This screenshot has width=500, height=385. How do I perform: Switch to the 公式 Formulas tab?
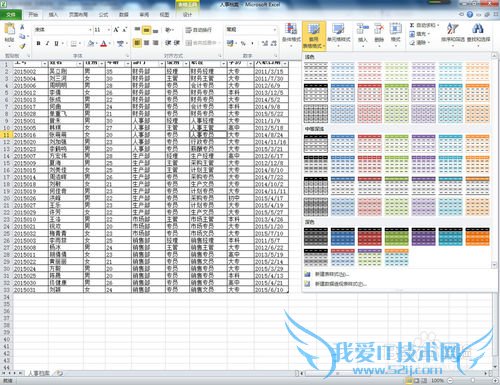coord(103,15)
